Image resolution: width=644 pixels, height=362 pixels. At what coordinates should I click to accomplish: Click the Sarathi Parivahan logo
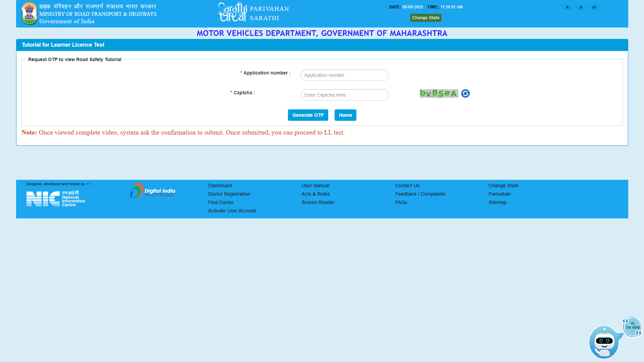tap(253, 13)
